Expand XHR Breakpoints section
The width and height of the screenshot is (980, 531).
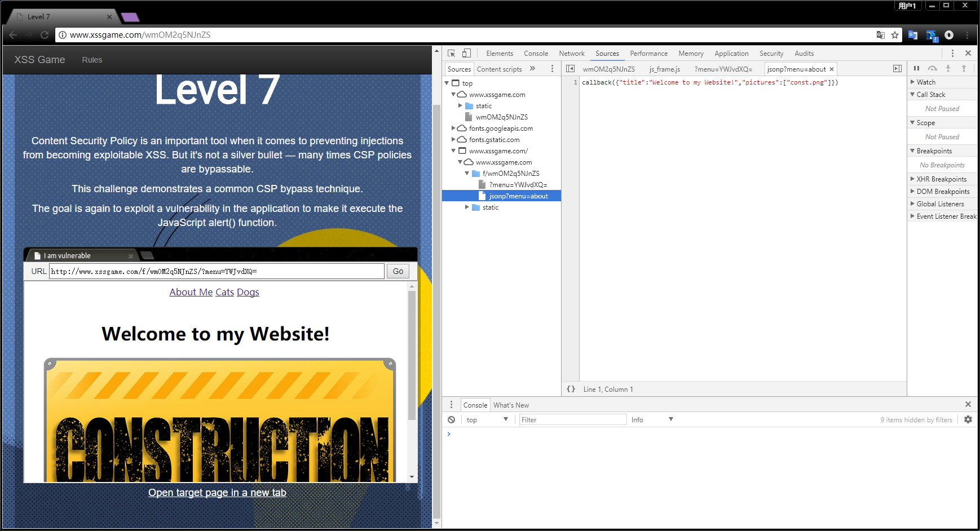(941, 179)
